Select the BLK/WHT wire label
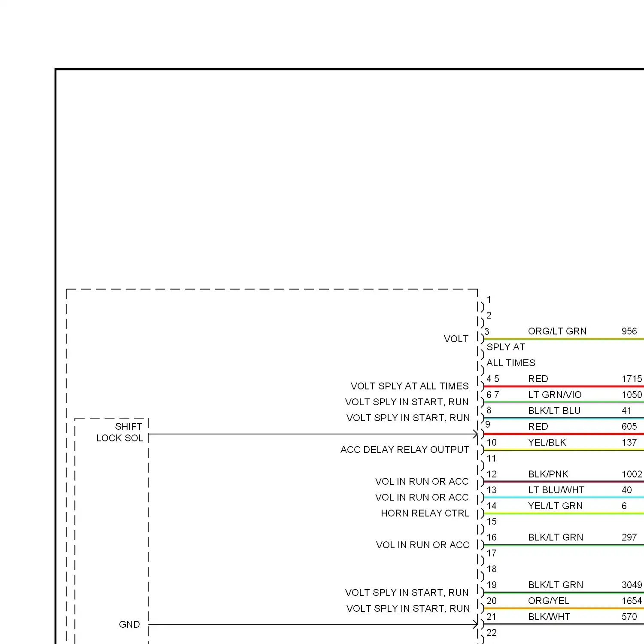Screen dimensions: 644x644 click(549, 617)
